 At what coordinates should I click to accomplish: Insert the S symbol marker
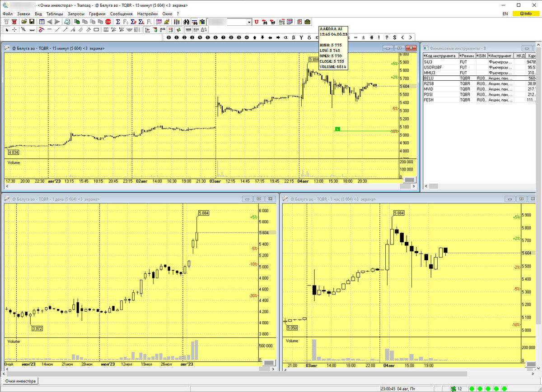[394, 37]
